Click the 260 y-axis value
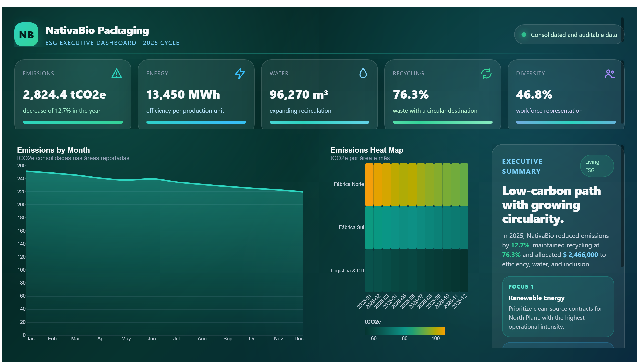The image size is (639, 364). [21, 166]
